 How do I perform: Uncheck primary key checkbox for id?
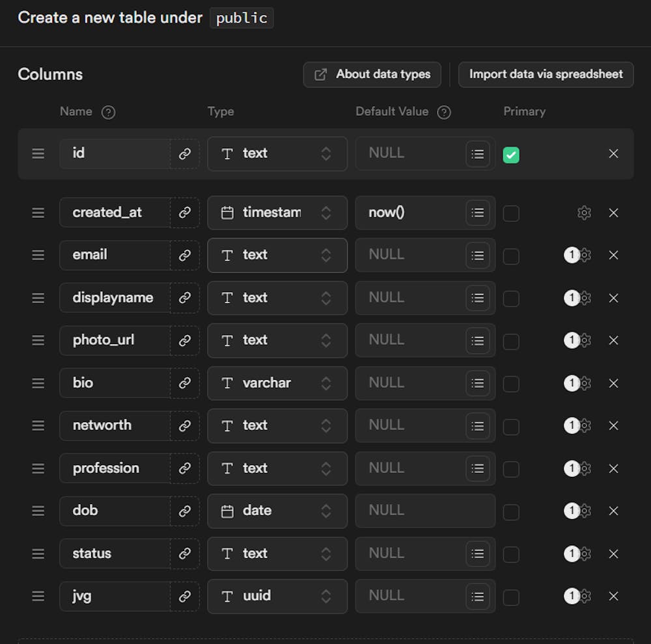511,155
